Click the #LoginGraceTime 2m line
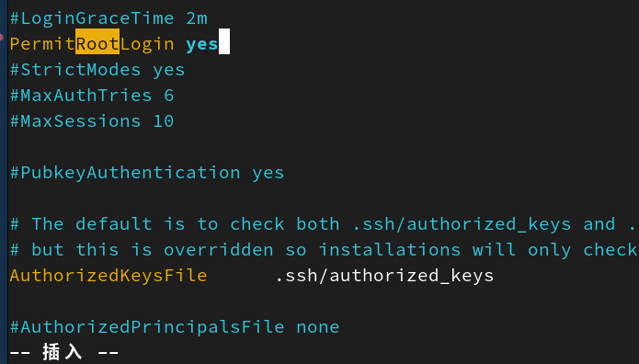The image size is (639, 364). [108, 18]
